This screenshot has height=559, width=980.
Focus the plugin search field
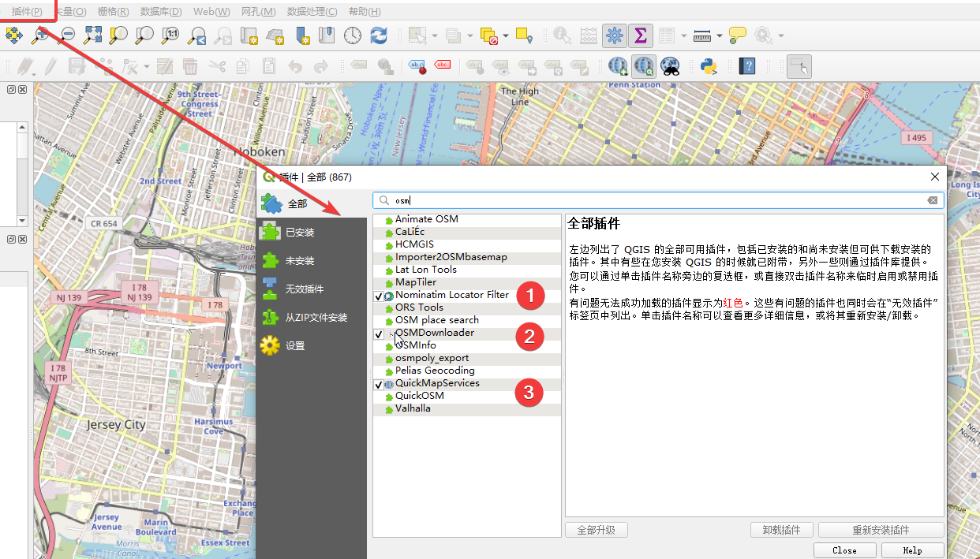click(x=658, y=200)
